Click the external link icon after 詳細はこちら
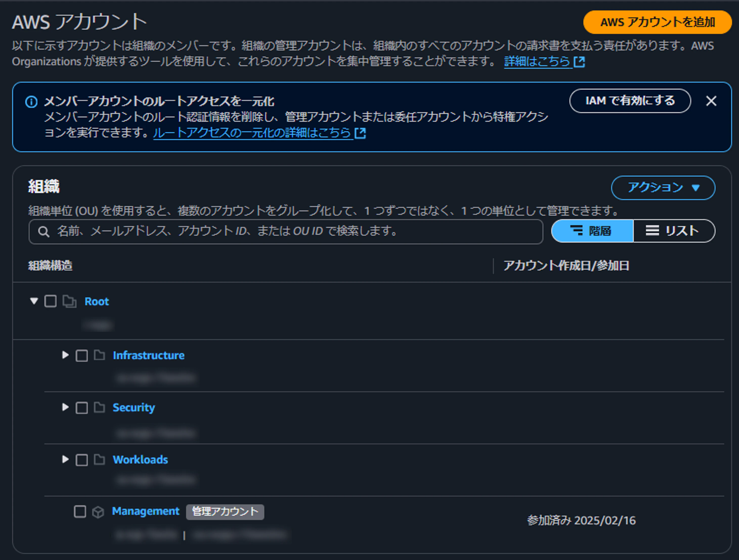The height and width of the screenshot is (560, 739). pos(579,62)
